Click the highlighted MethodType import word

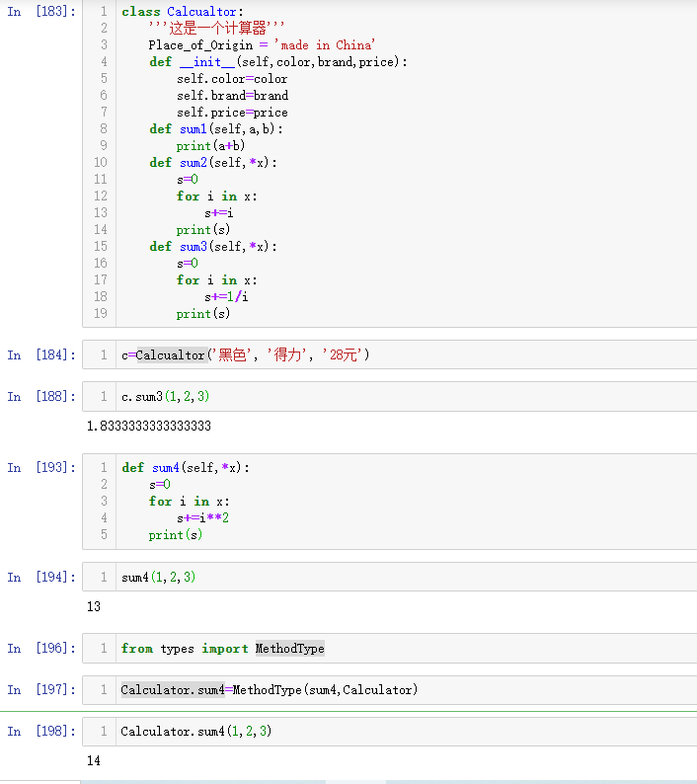click(289, 649)
